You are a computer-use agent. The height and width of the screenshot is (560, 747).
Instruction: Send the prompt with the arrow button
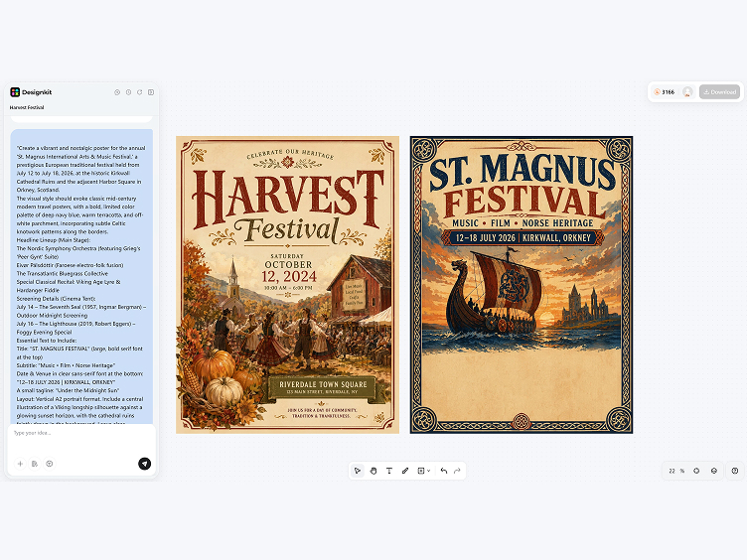[144, 464]
